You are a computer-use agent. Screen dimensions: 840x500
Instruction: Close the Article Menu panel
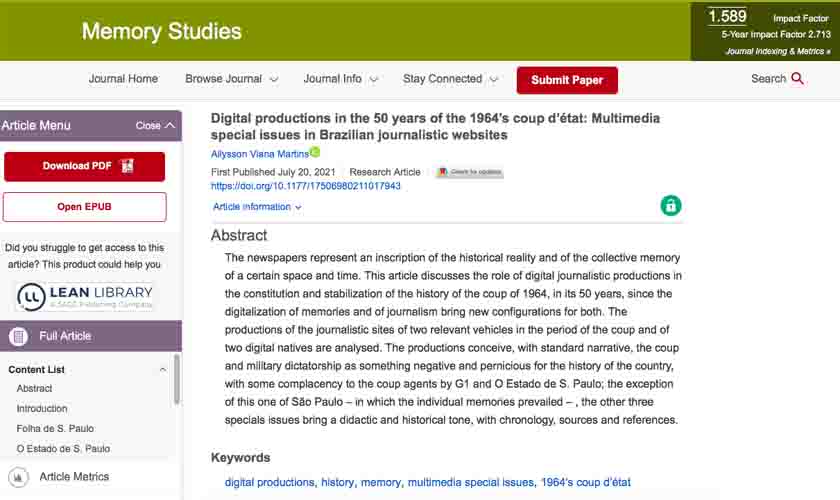pos(156,126)
